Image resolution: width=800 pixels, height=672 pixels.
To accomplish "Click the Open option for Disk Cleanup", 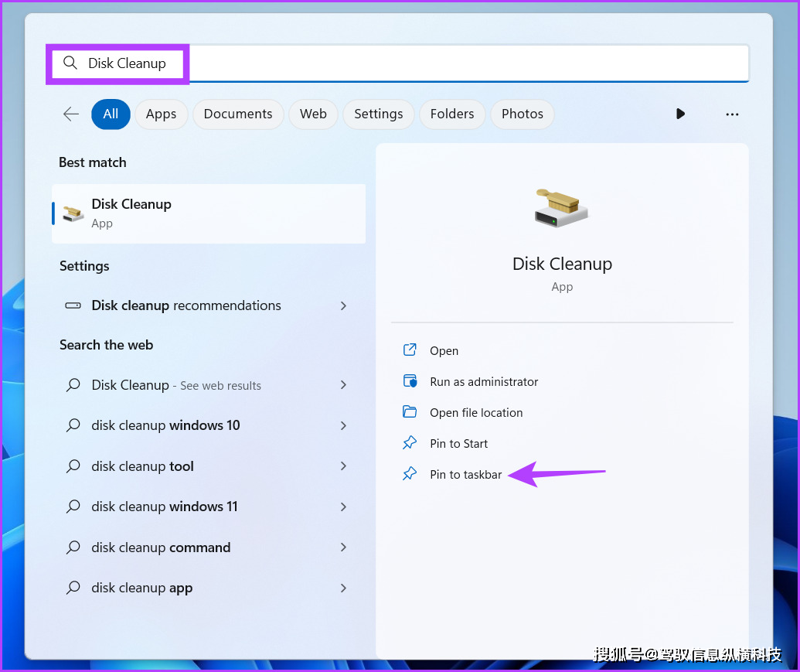I will [x=444, y=351].
